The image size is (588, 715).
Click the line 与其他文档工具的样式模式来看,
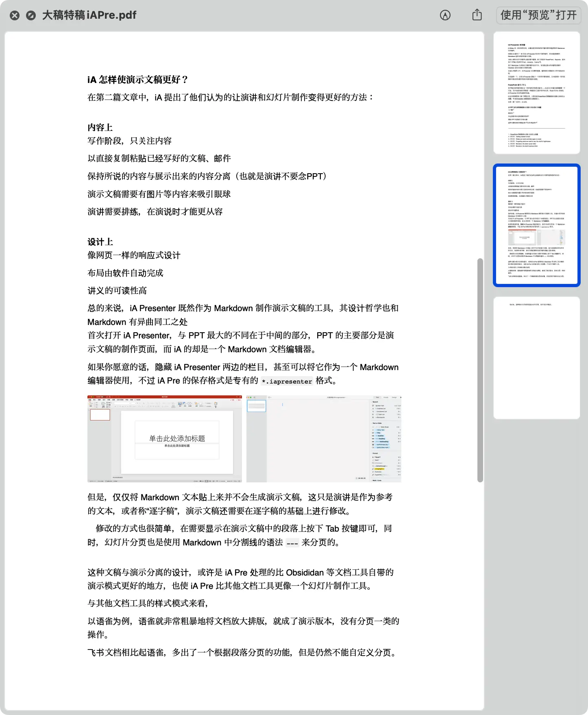click(148, 604)
